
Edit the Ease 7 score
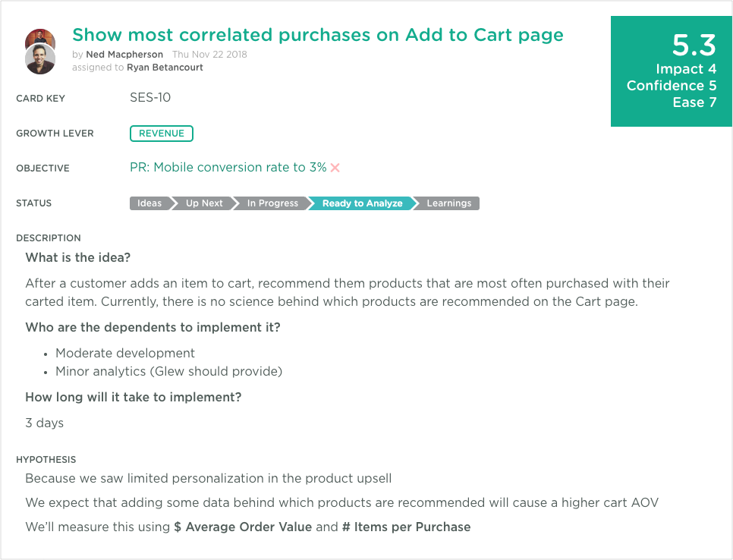[x=694, y=102]
